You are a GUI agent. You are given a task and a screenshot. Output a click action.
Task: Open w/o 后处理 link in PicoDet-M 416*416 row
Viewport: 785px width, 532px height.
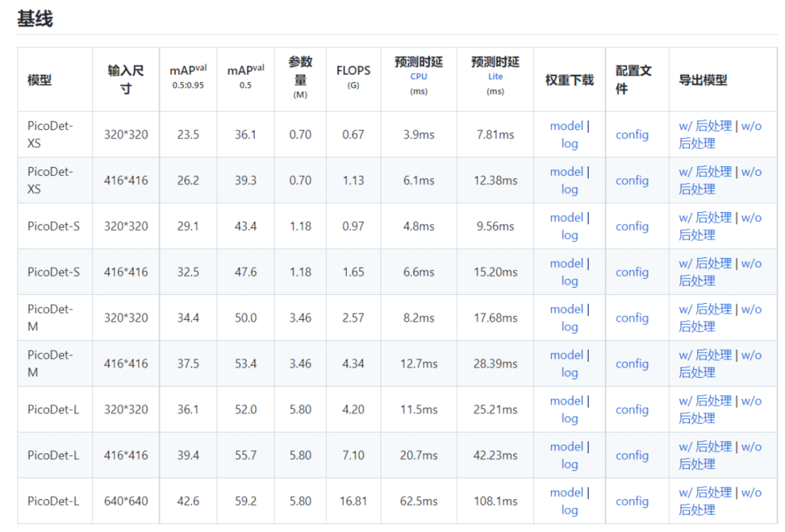click(x=720, y=364)
